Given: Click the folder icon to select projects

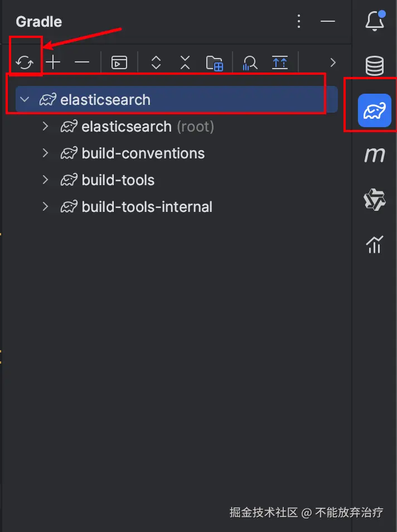Looking at the screenshot, I should pos(215,63).
